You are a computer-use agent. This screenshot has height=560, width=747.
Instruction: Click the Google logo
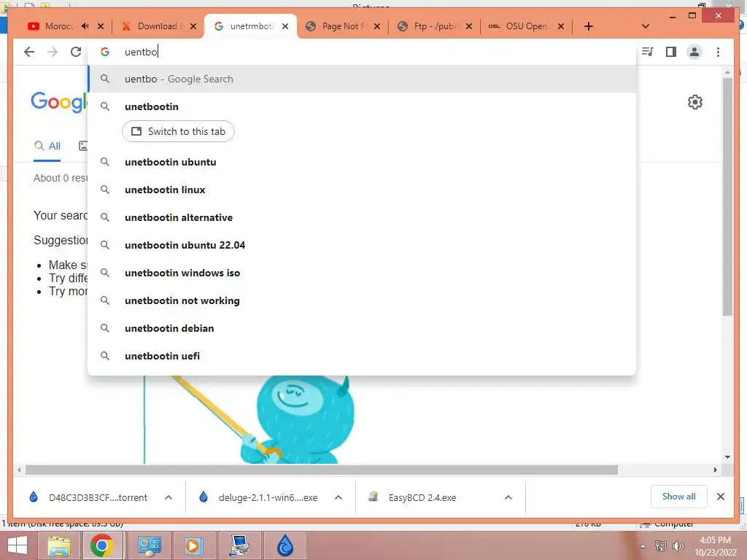coord(59,102)
